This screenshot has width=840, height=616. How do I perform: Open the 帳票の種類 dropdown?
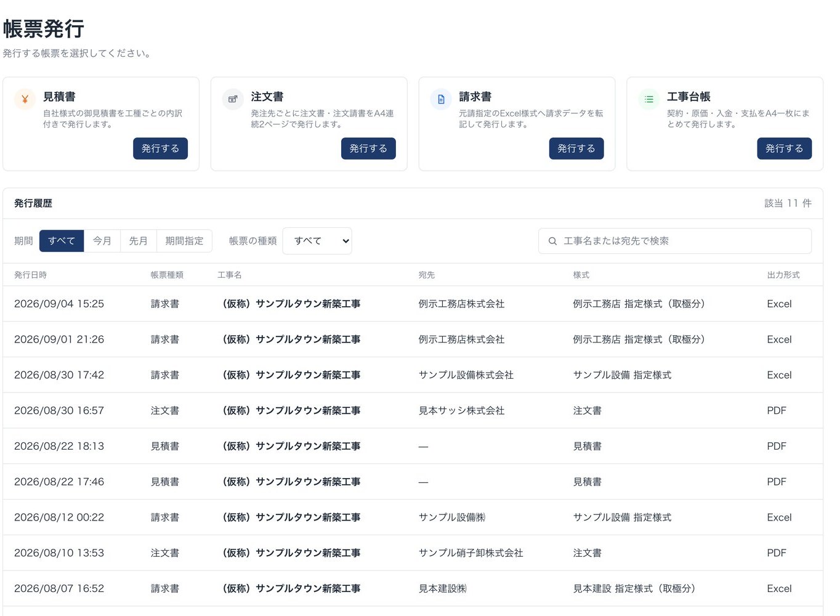tap(317, 241)
